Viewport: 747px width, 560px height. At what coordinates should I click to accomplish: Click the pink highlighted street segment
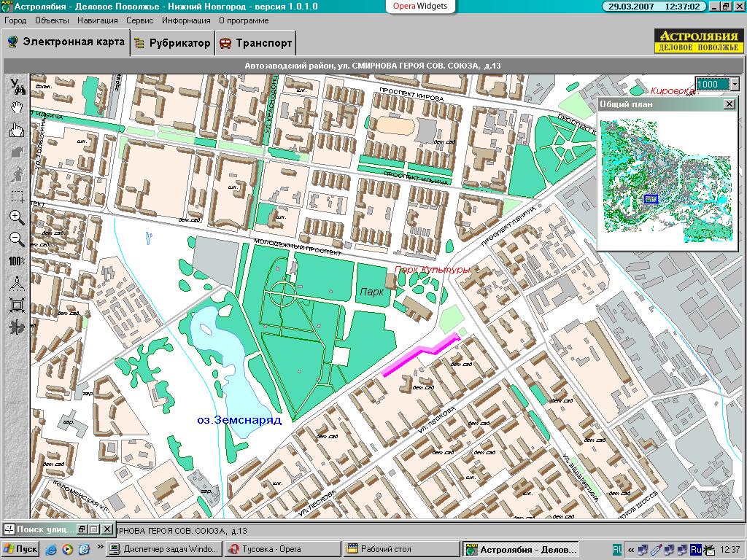coord(422,355)
